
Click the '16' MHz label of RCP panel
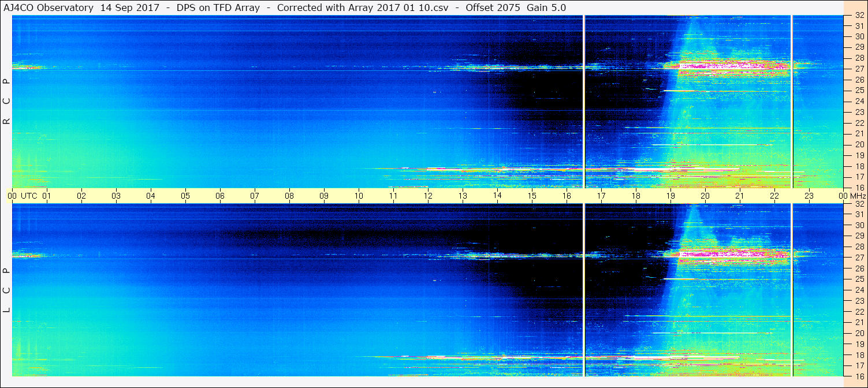click(x=859, y=187)
